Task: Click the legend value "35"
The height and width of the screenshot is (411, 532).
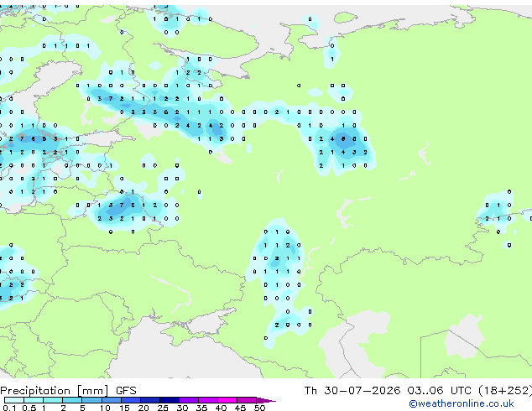Action: point(201,408)
